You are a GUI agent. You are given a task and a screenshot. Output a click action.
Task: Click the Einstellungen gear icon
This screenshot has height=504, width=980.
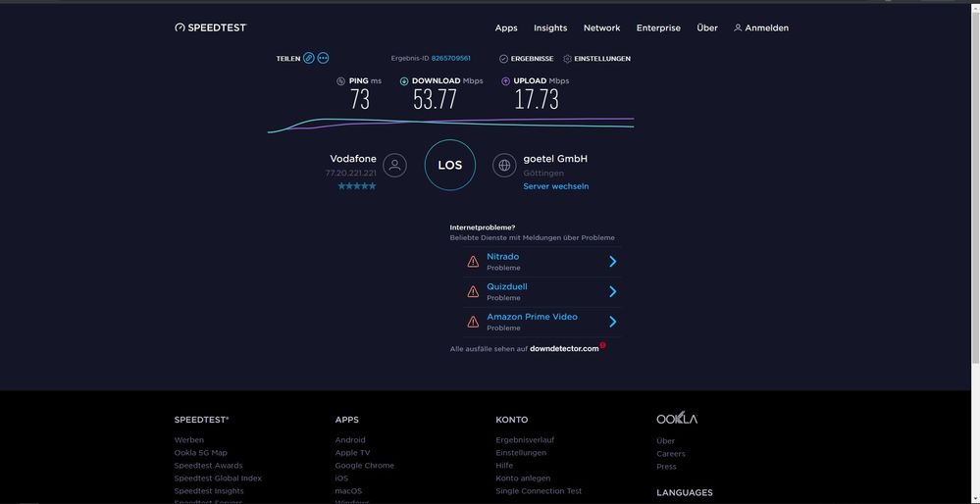pos(568,59)
